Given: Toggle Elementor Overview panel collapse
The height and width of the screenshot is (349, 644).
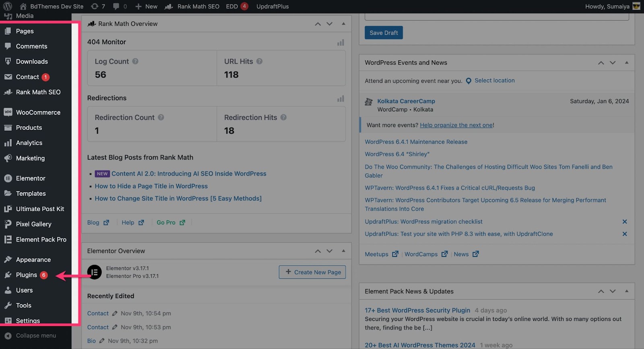Looking at the screenshot, I should coord(343,251).
